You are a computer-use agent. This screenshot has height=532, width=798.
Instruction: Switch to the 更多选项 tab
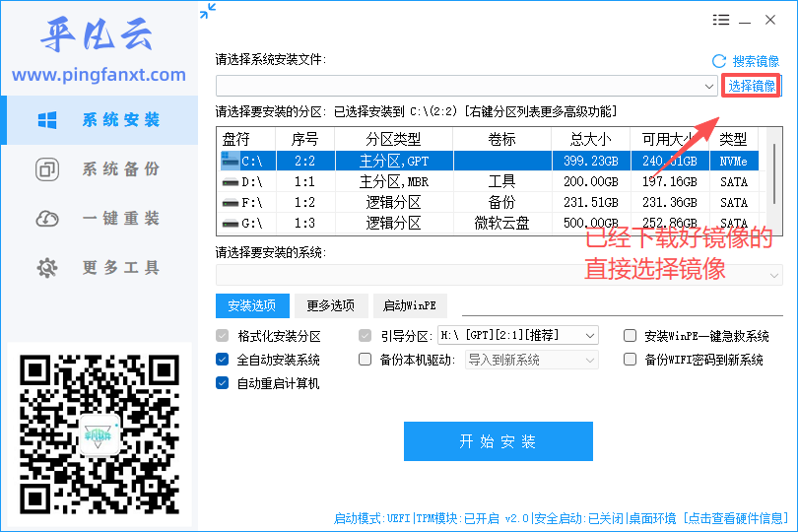[x=331, y=305]
